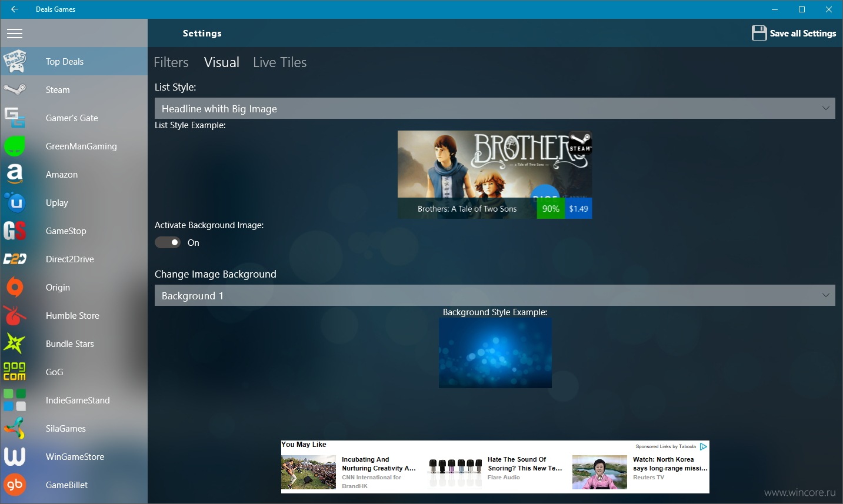Select Gamer's Gate store label
The width and height of the screenshot is (843, 504).
tap(72, 118)
